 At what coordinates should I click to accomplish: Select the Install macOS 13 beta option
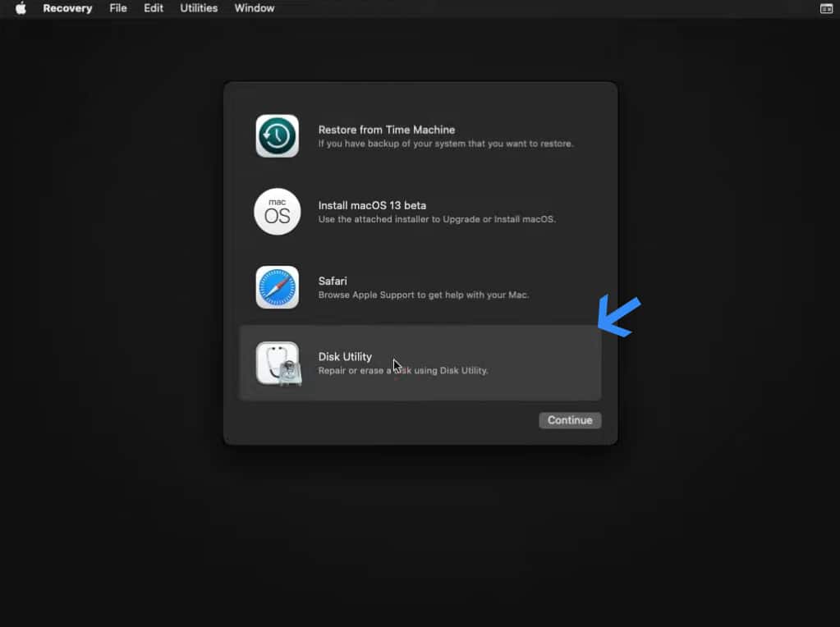click(420, 211)
